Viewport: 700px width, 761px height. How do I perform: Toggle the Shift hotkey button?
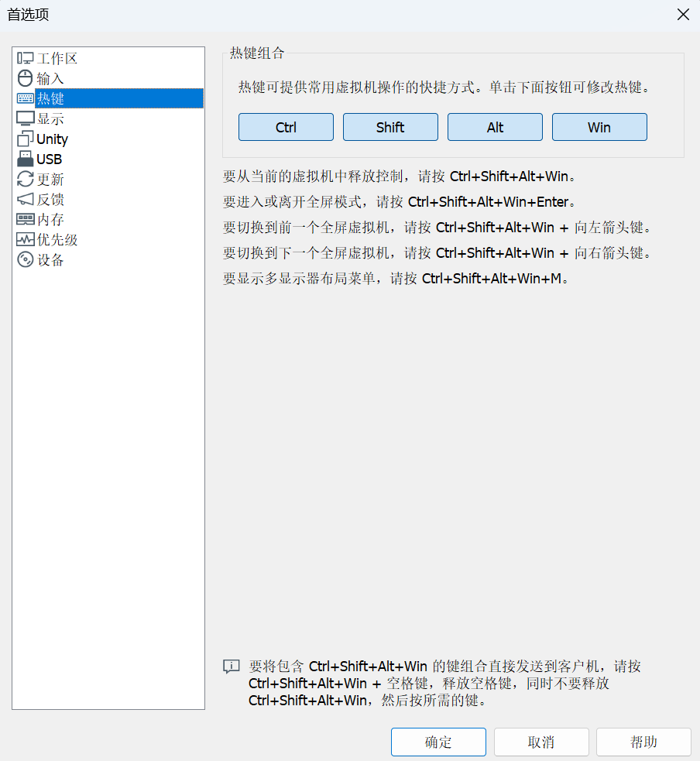[x=390, y=127]
